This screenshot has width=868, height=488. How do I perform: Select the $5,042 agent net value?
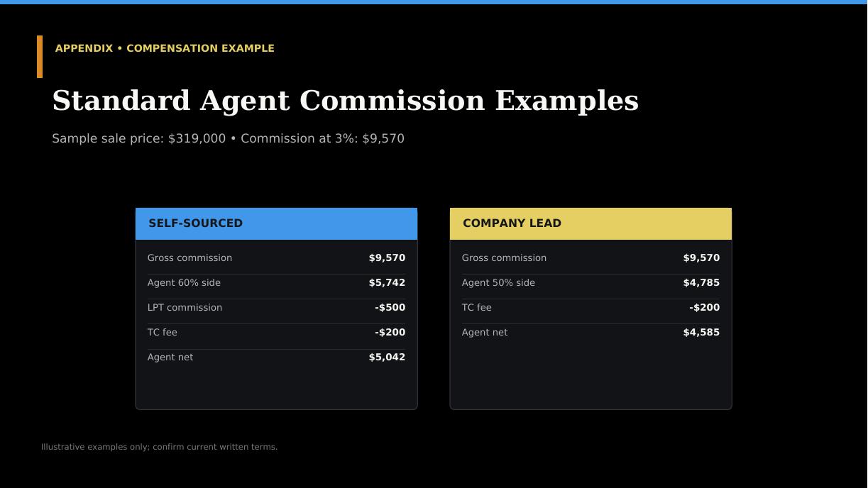[x=387, y=357]
